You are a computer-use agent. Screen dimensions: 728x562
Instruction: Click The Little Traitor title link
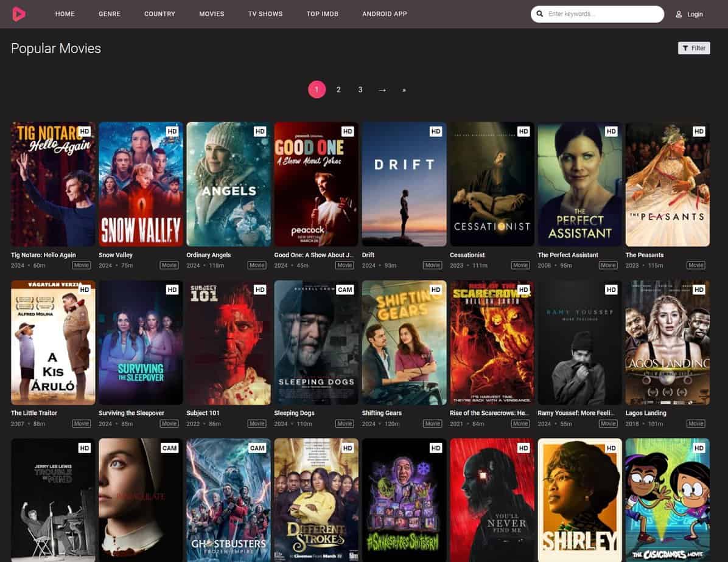point(34,413)
